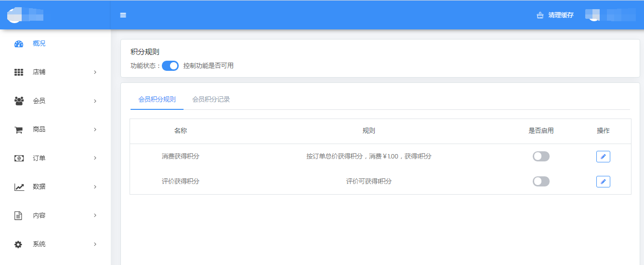The image size is (644, 265).
Task: Click the 店铺 grid icon
Action: 19,72
